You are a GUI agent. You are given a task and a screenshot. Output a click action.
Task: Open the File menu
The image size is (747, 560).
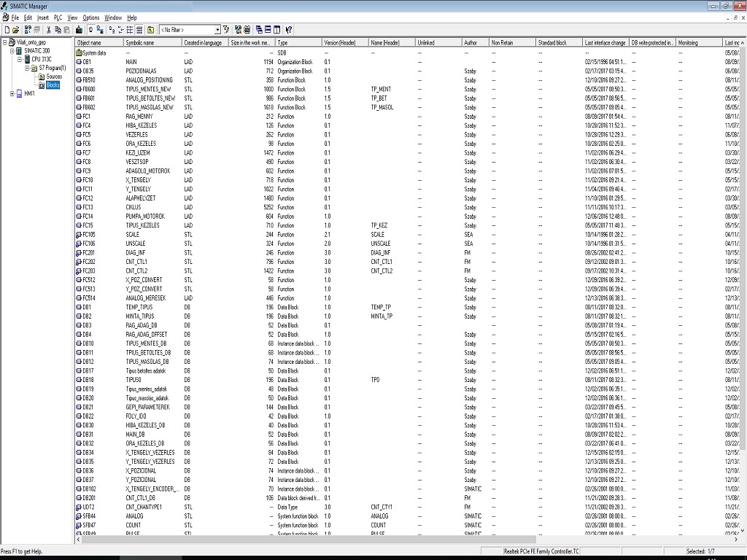point(15,17)
